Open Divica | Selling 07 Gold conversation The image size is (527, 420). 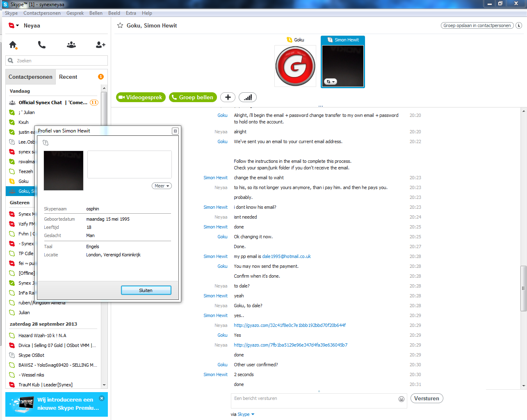53,345
